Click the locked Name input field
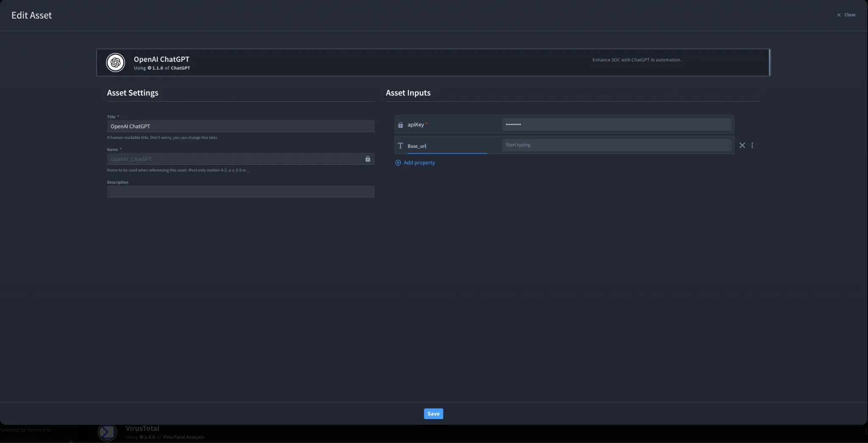The width and height of the screenshot is (868, 443). click(241, 159)
